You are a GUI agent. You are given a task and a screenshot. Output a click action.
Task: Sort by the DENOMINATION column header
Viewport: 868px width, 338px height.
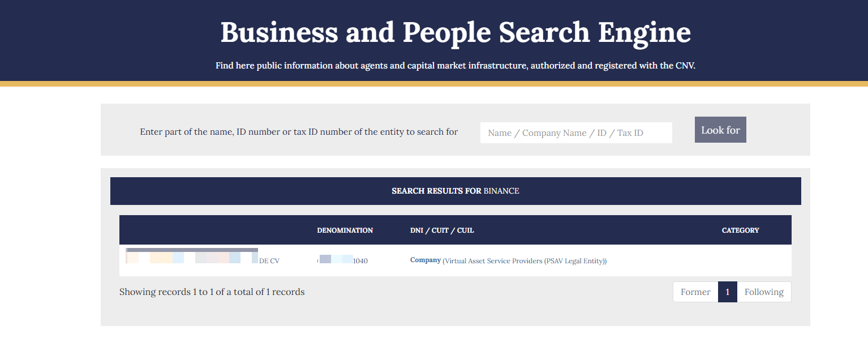[345, 230]
